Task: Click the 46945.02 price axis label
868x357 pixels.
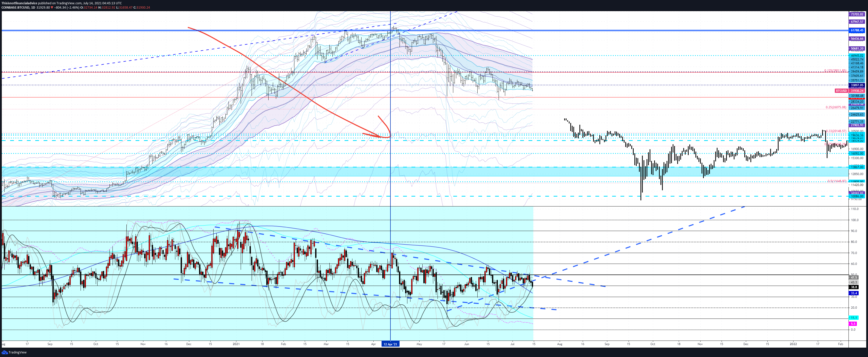Action: click(x=857, y=55)
